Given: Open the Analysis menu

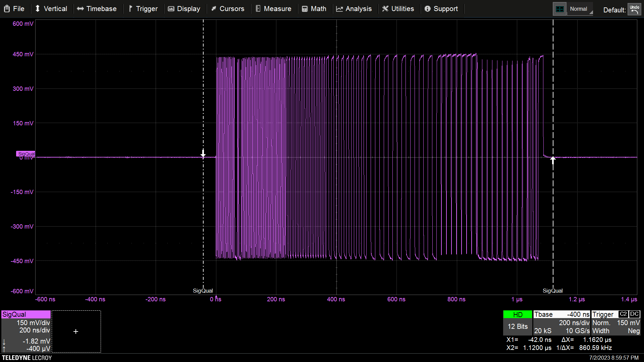Looking at the screenshot, I should point(354,9).
